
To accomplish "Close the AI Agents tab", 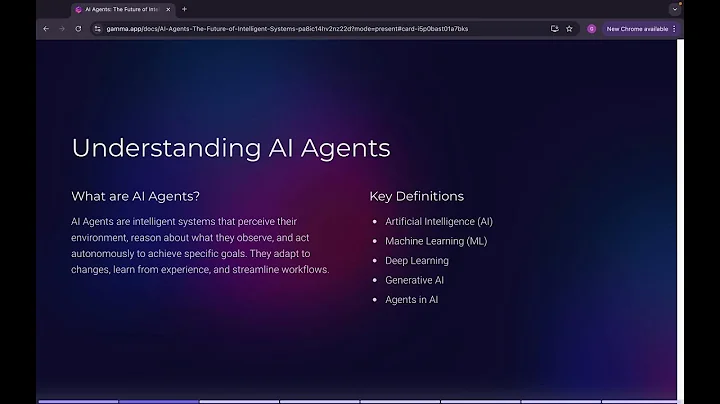I will (168, 9).
